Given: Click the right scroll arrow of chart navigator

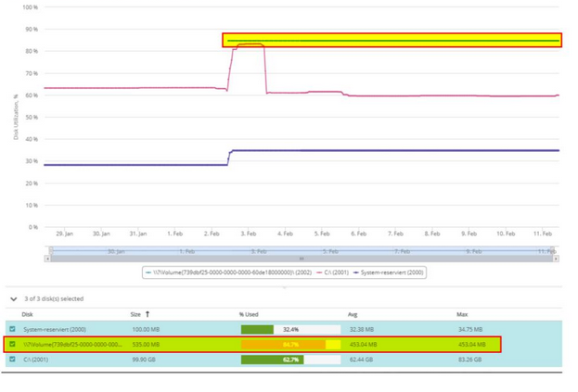Looking at the screenshot, I should (556, 259).
